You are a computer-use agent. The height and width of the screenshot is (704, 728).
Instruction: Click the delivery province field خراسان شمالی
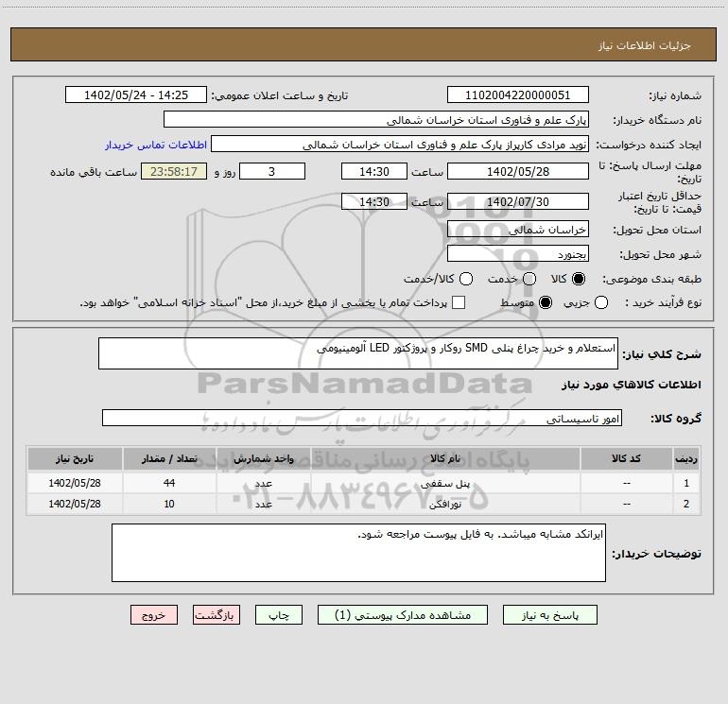(518, 229)
